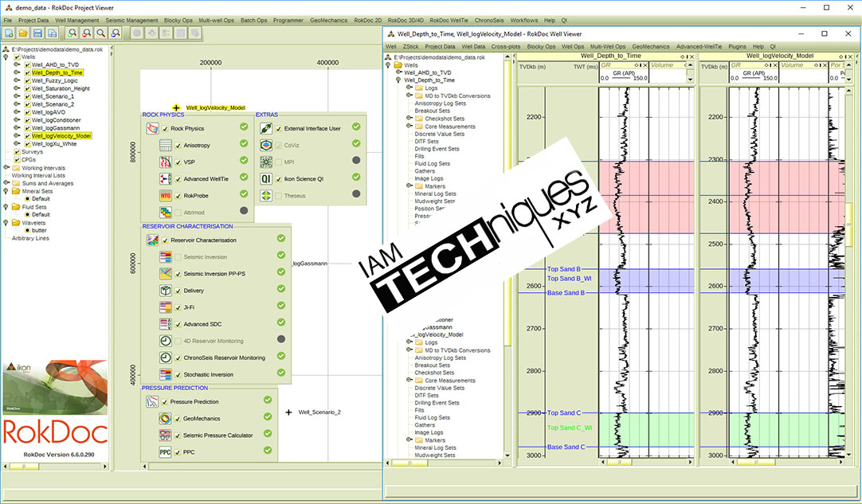Viewport: 862px width, 504px height.
Task: Click the Open project folder icon
Action: tap(23, 33)
